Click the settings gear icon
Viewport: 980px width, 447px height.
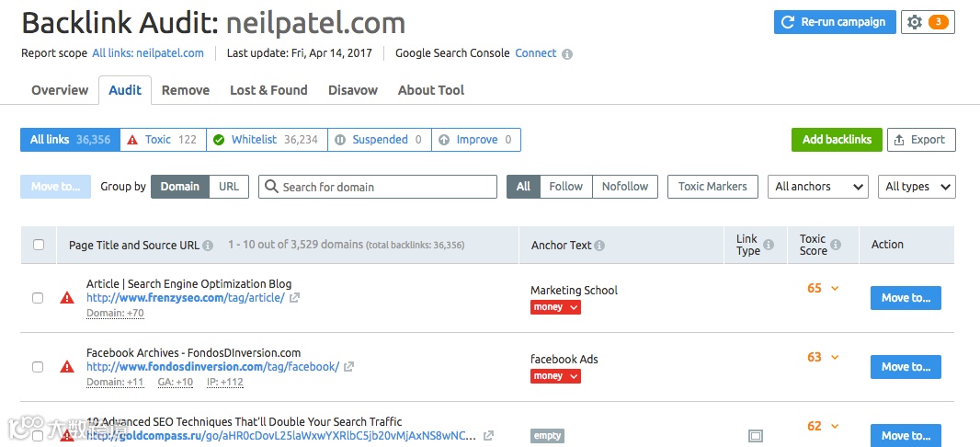[x=915, y=22]
